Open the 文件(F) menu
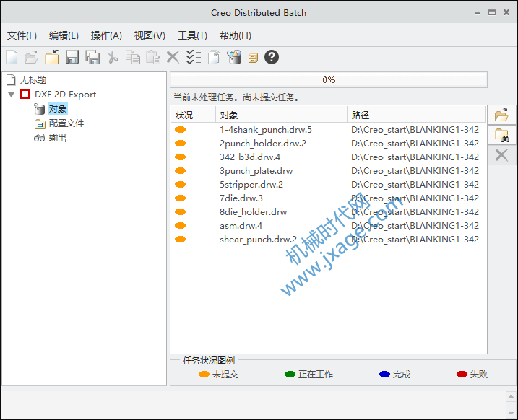The height and width of the screenshot is (420, 518). tap(22, 35)
